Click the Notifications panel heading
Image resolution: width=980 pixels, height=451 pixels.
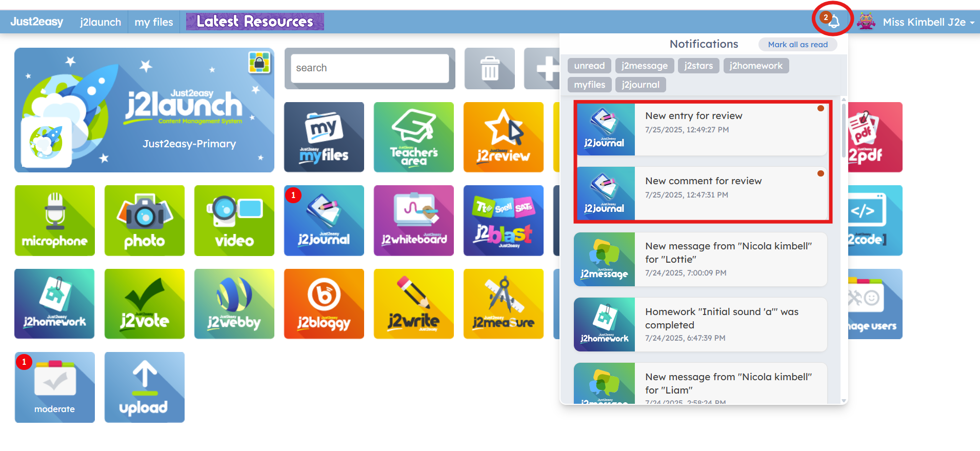point(704,44)
